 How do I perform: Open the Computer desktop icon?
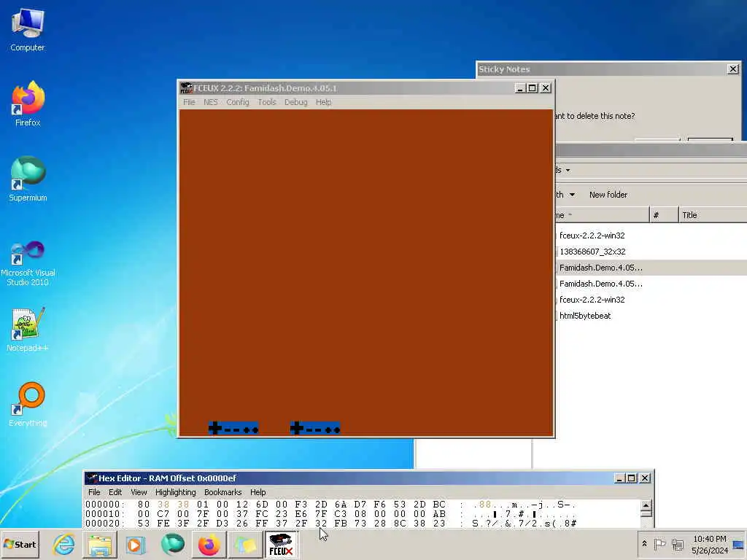[28, 29]
